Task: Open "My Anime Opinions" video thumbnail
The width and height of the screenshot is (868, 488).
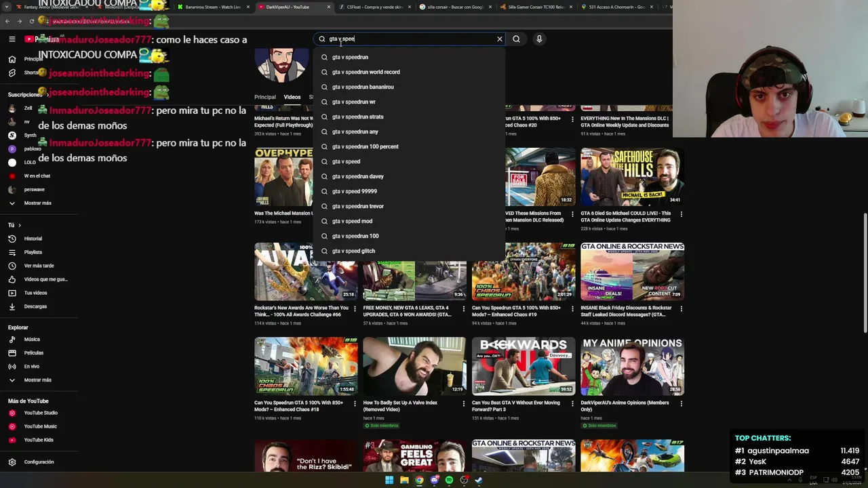Action: pyautogui.click(x=632, y=366)
